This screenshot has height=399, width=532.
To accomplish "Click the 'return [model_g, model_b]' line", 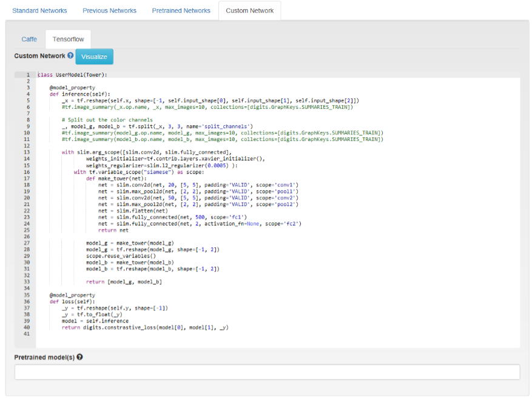I will click(x=124, y=282).
